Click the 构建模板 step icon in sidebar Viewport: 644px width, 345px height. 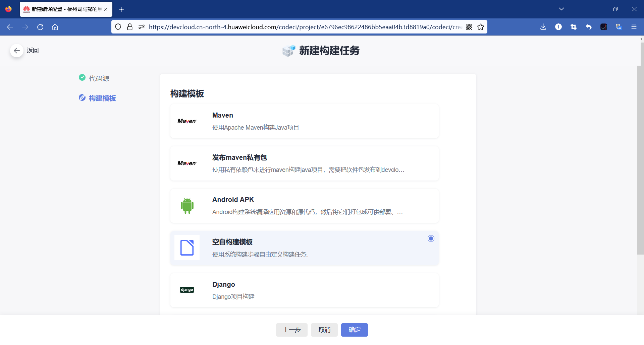[x=82, y=97]
